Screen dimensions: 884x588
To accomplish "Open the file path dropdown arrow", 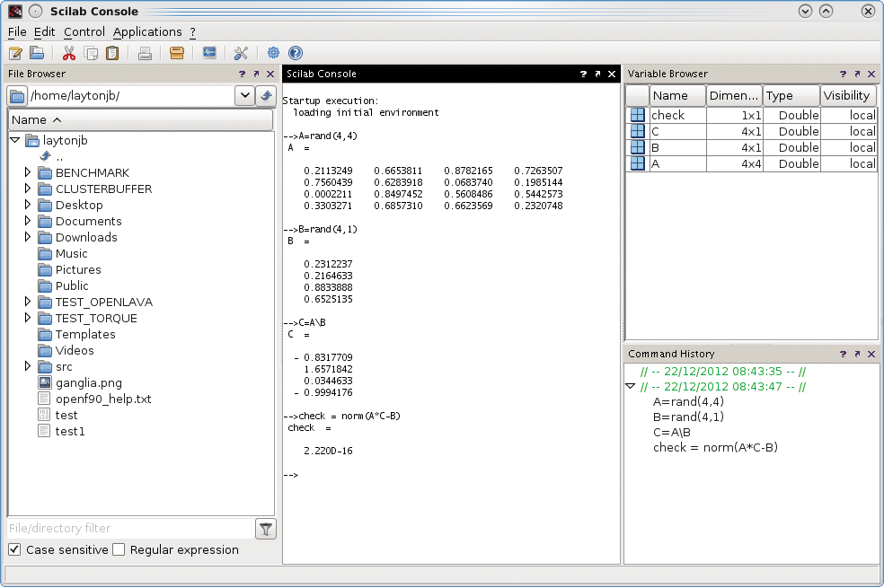I will [244, 95].
